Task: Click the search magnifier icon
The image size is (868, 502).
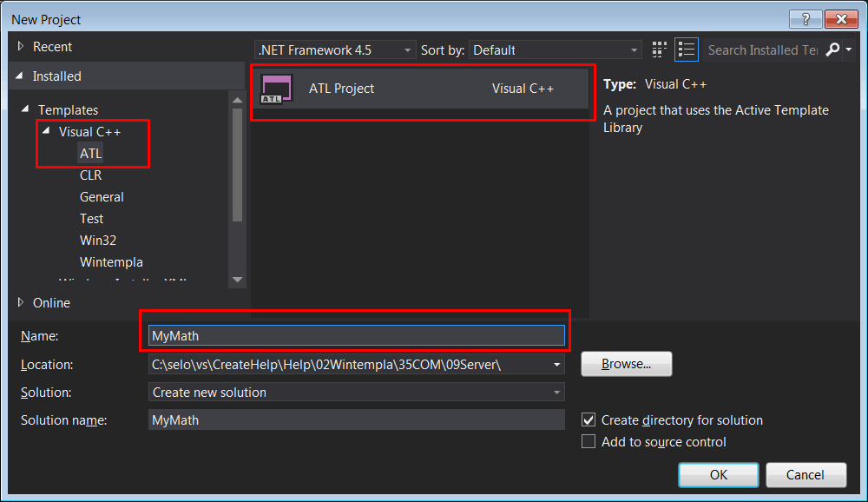Action: [832, 50]
